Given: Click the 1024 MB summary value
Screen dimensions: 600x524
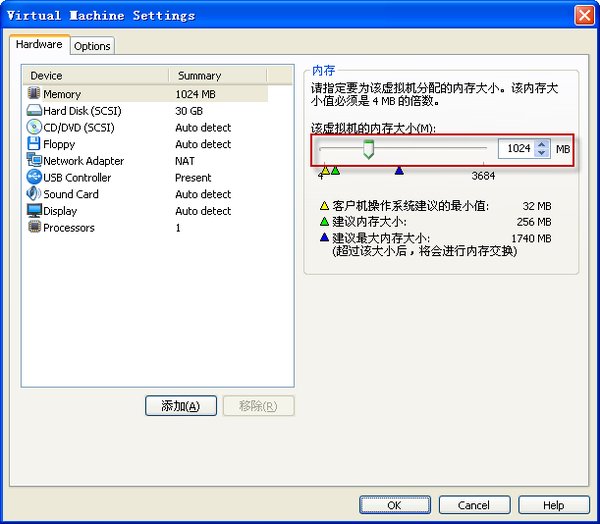Looking at the screenshot, I should (x=196, y=94).
